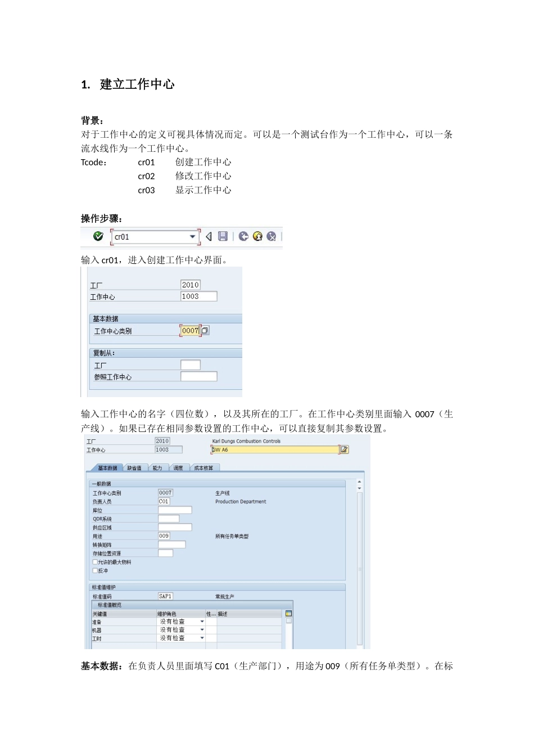This screenshot has height=756, width=534.
Task: Click the Cancel icon in SAP toolbar
Action: click(x=271, y=236)
